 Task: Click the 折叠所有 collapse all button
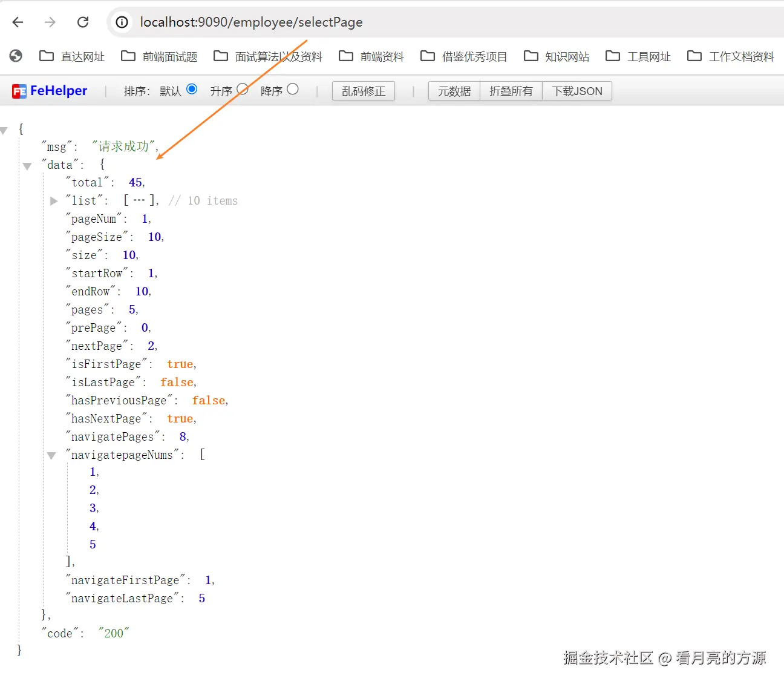[x=511, y=91]
